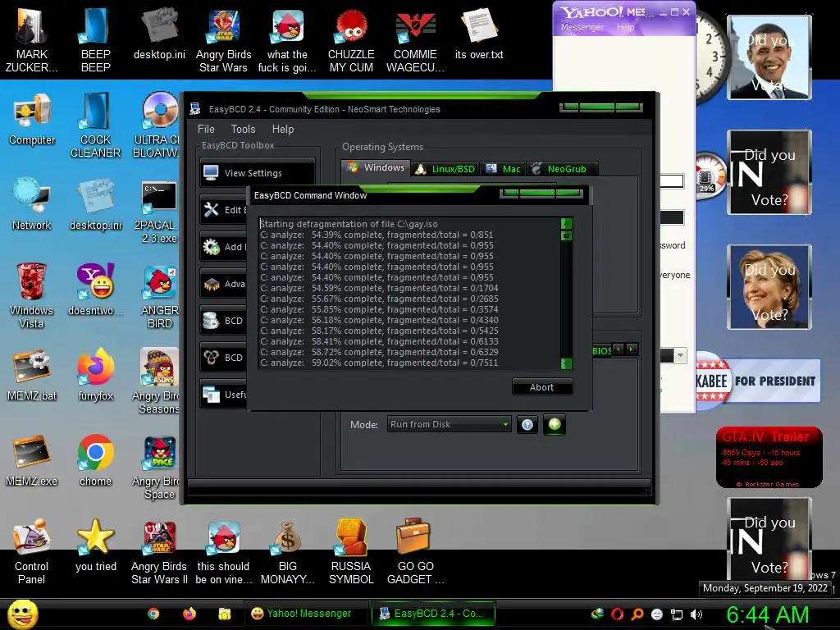Launch the chome browser shortcut
840x630 pixels.
coord(95,461)
